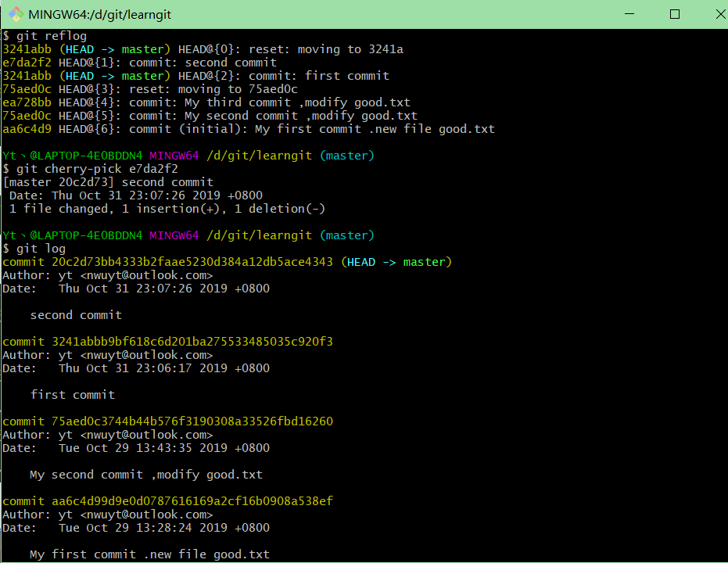Minimize the MINGW64 terminal window
The width and height of the screenshot is (728, 563).
[629, 14]
